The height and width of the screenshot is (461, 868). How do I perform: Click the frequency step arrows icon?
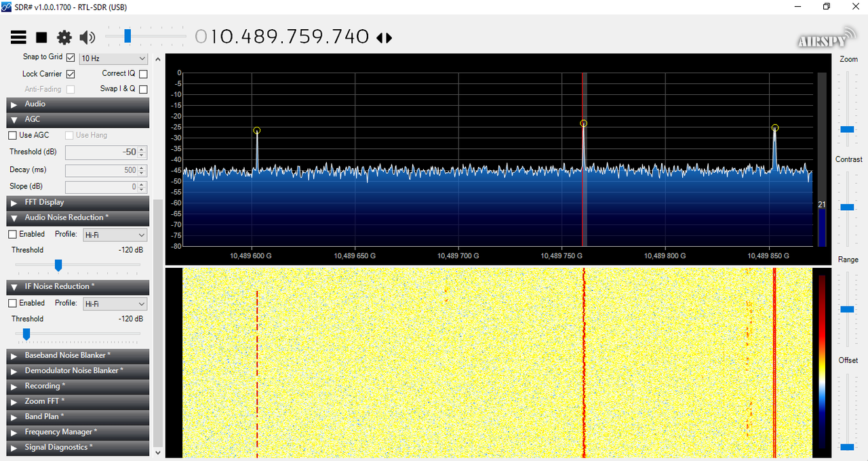point(384,37)
